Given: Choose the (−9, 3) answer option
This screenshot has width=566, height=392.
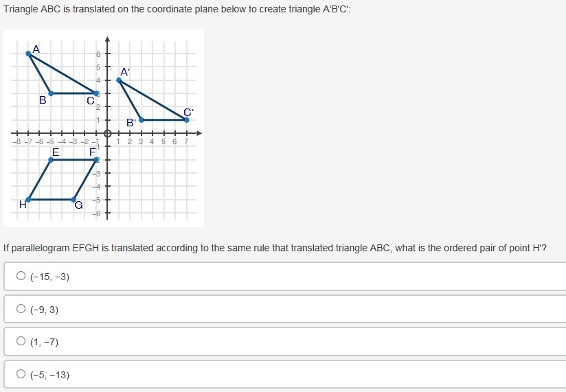Looking at the screenshot, I should coord(21,309).
